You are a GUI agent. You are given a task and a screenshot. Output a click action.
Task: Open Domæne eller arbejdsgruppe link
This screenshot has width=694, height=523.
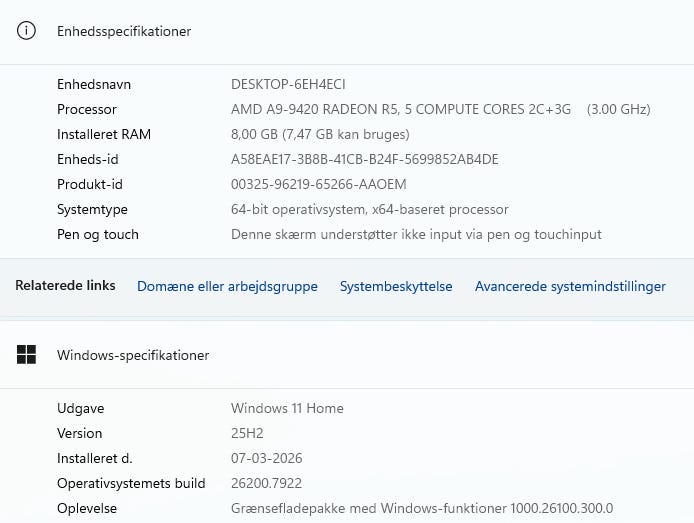[x=227, y=287]
